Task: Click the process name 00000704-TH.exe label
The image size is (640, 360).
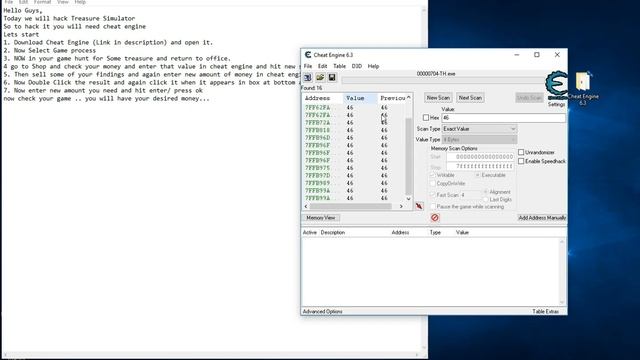Action: tap(436, 74)
